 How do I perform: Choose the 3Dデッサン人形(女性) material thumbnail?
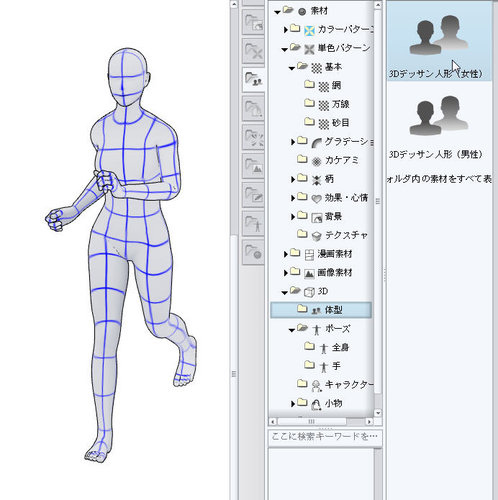point(439,40)
